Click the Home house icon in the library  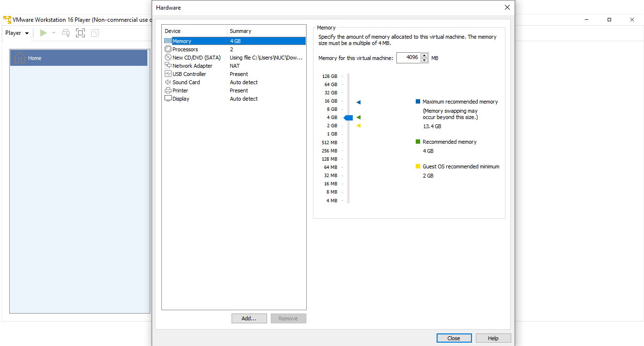(x=19, y=58)
